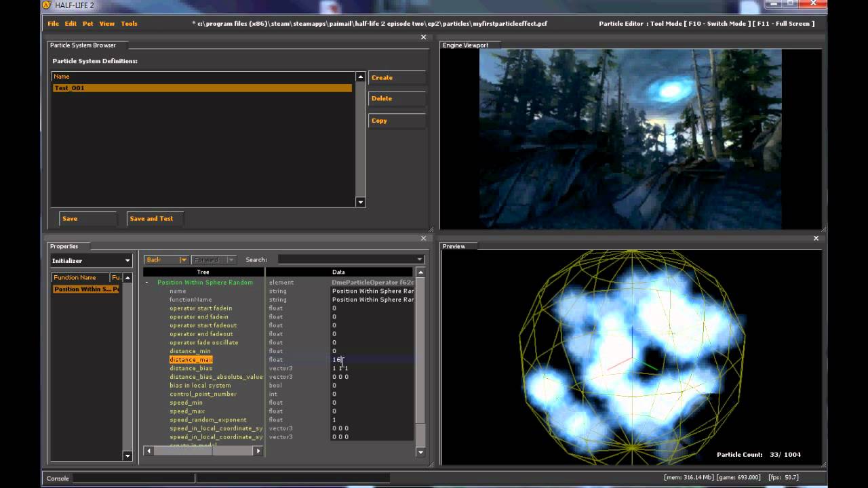Select the operator fade oscillate row
This screenshot has height=488, width=868.
[x=204, y=342]
